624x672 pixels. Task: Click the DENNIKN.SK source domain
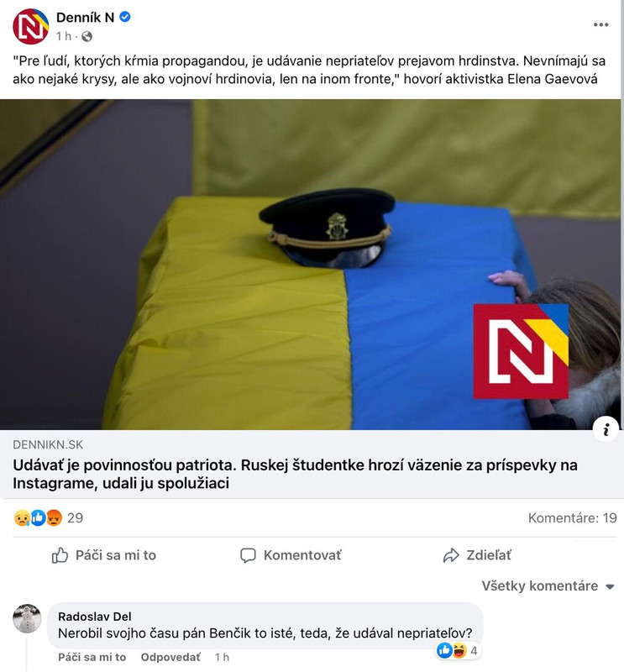[x=48, y=444]
